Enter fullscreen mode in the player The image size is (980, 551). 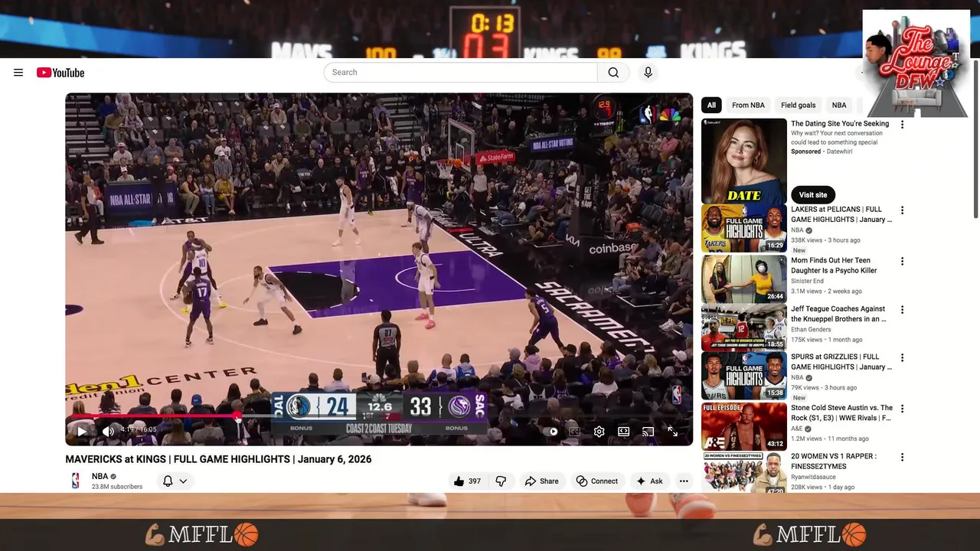click(672, 432)
